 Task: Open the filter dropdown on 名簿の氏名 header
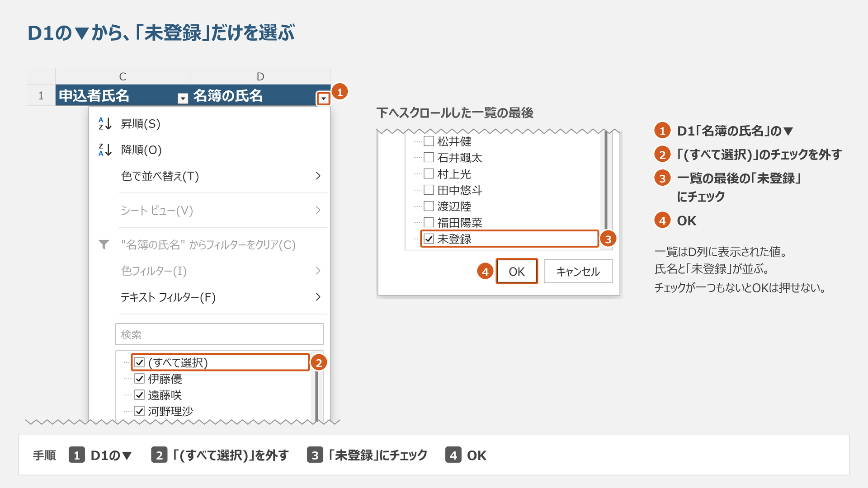point(323,99)
